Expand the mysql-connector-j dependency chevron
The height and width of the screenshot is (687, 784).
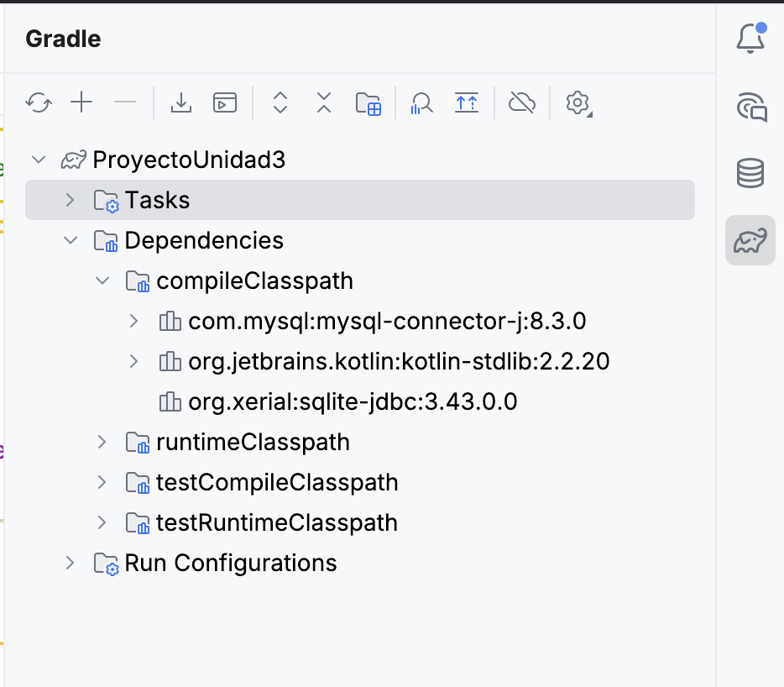tap(133, 321)
